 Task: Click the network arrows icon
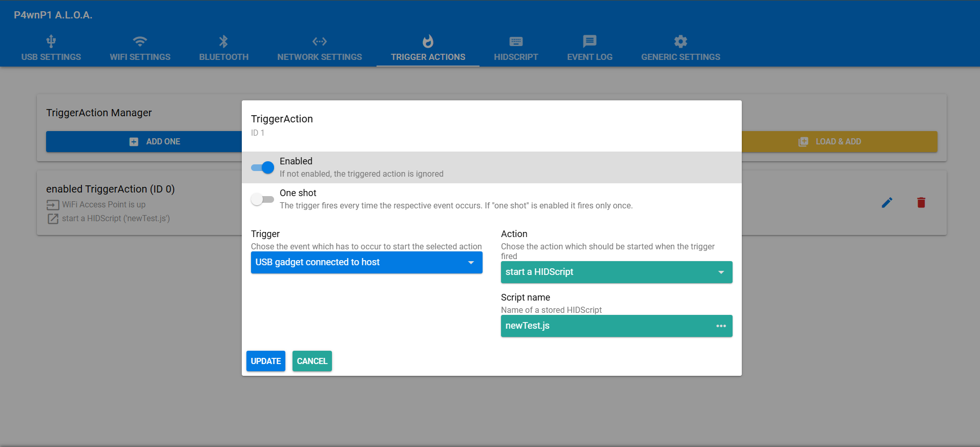pyautogui.click(x=320, y=41)
